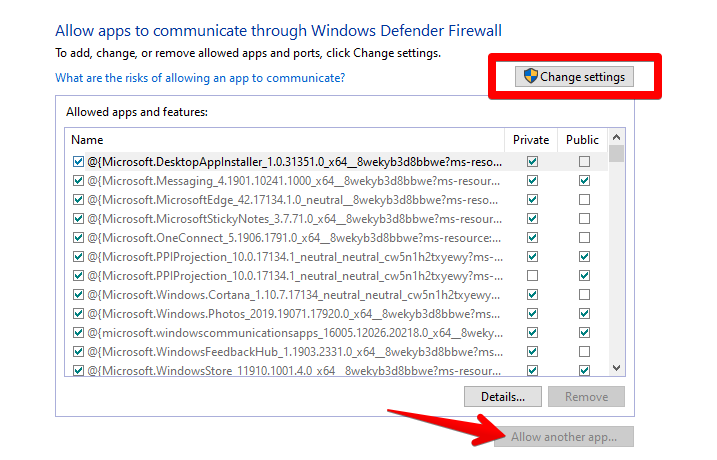Disable the Public checkbox for Microsoft.Windows.Photos
Viewport: 717px width, 460px height.
[584, 314]
